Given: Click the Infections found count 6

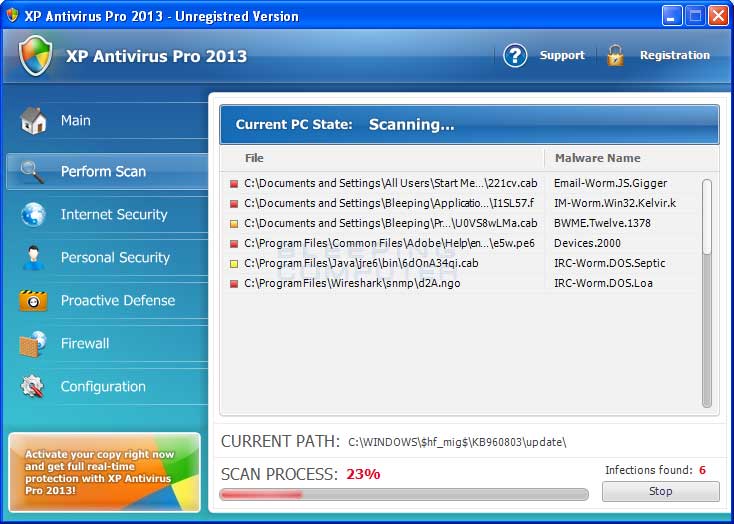Looking at the screenshot, I should click(x=702, y=470).
